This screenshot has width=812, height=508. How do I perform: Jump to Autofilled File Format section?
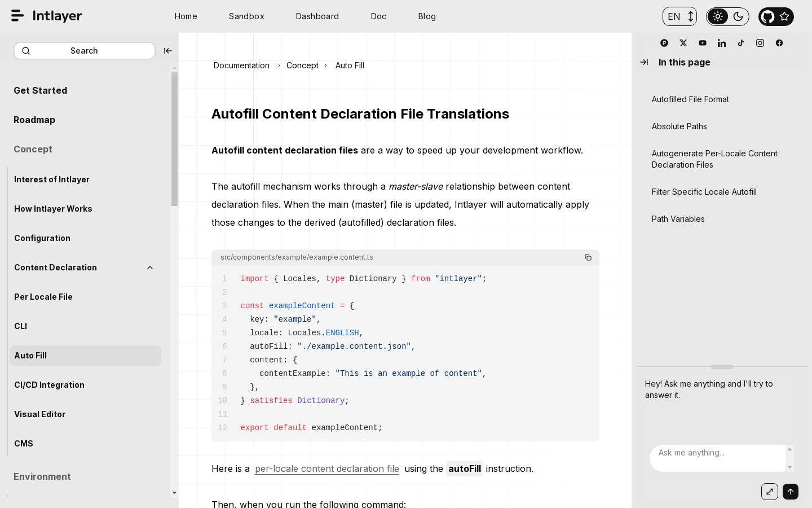coord(690,99)
